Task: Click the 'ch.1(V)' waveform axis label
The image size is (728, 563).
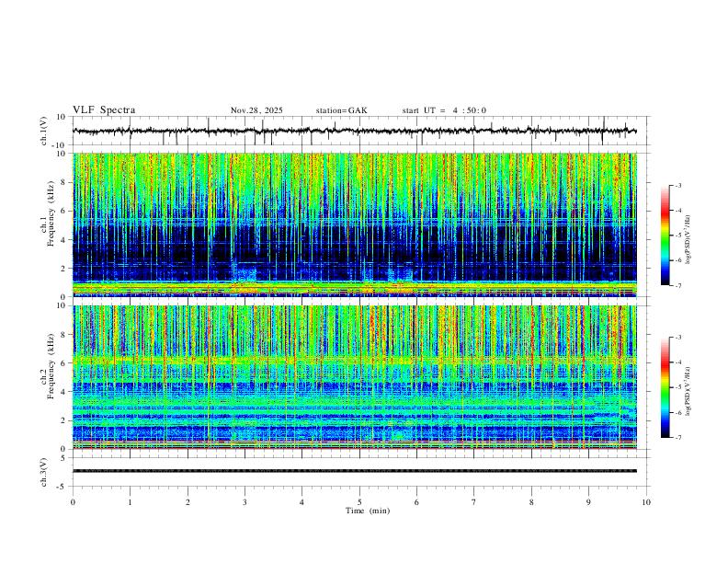Action: click(x=44, y=131)
